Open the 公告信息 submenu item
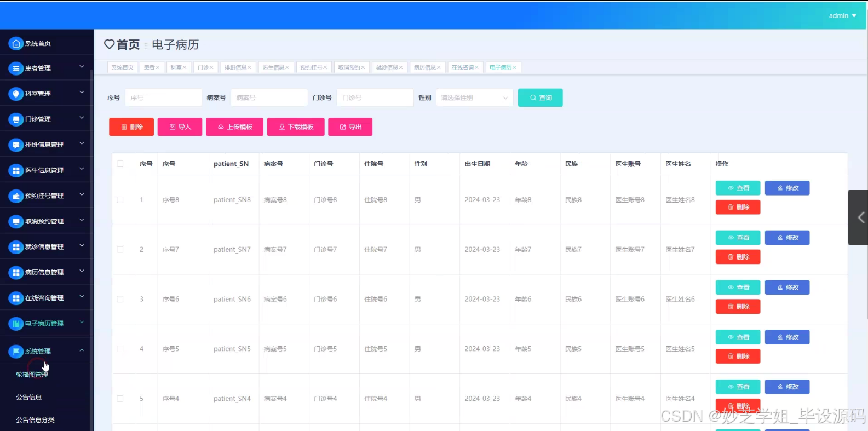This screenshot has width=868, height=431. 28,398
